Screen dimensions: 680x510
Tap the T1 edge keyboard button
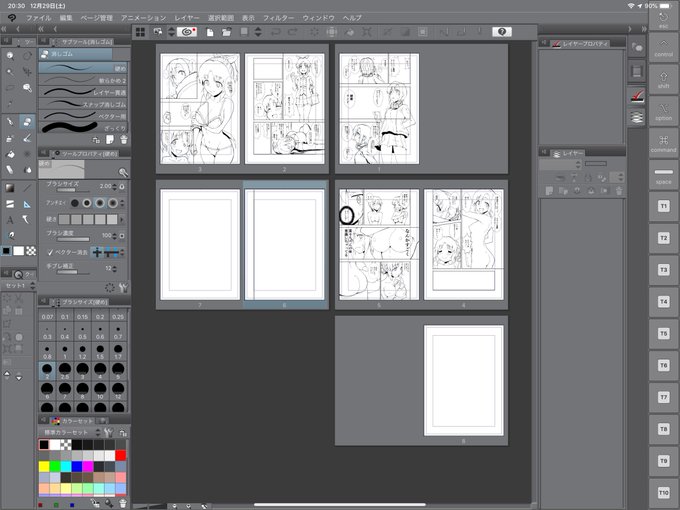(x=663, y=206)
